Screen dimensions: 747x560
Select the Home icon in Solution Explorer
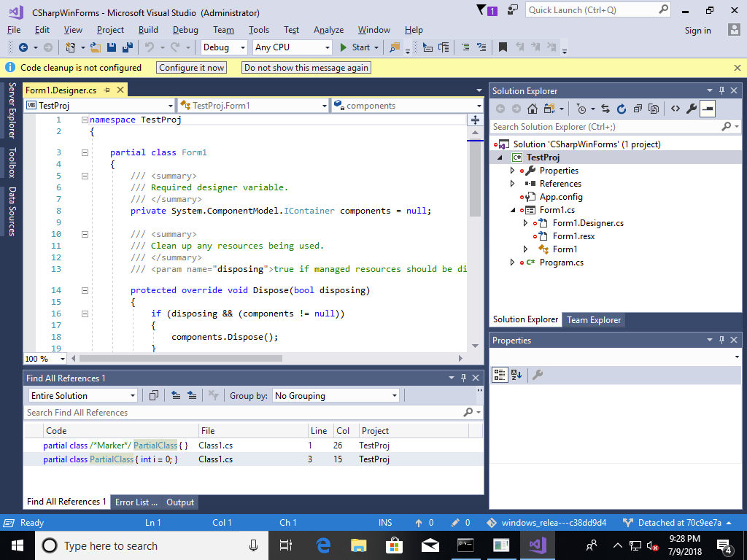pyautogui.click(x=532, y=109)
